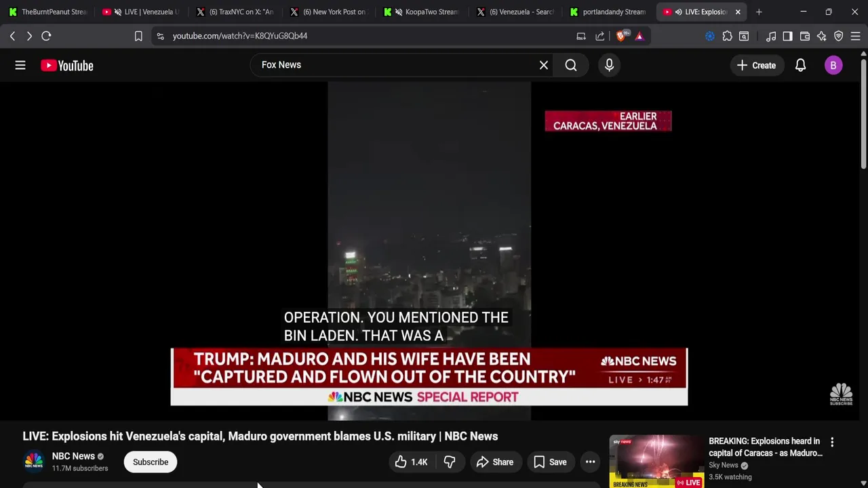The height and width of the screenshot is (488, 868).
Task: Open BREAKING: Explosions heard in Caracas video
Action: 766,447
